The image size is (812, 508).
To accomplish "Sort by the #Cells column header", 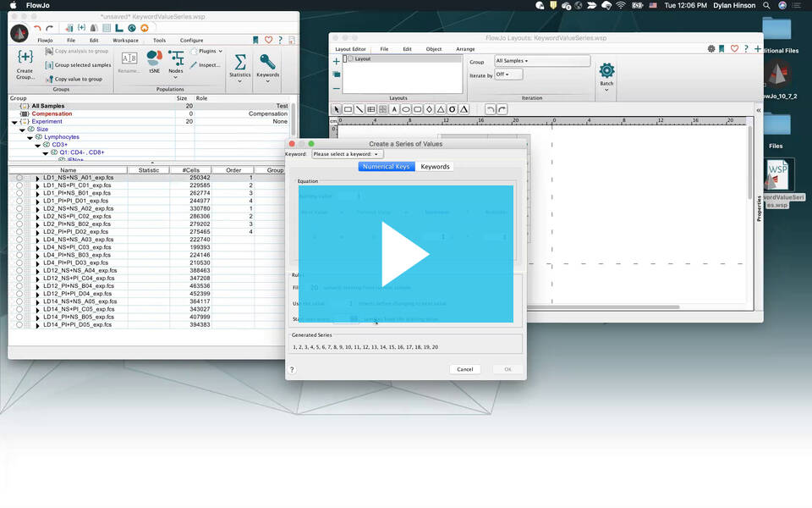I will [x=191, y=170].
